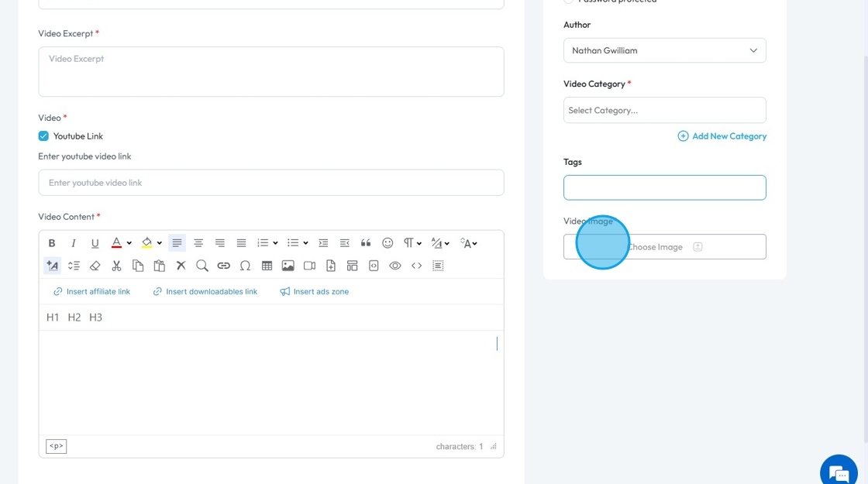Preview content with eye icon
The image size is (868, 484).
[395, 266]
